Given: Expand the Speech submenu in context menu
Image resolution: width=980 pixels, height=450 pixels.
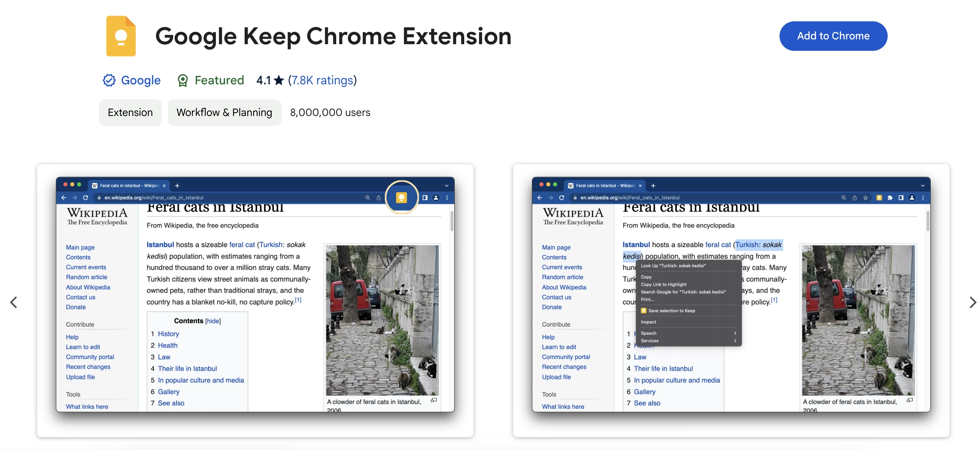Looking at the screenshot, I should 688,333.
